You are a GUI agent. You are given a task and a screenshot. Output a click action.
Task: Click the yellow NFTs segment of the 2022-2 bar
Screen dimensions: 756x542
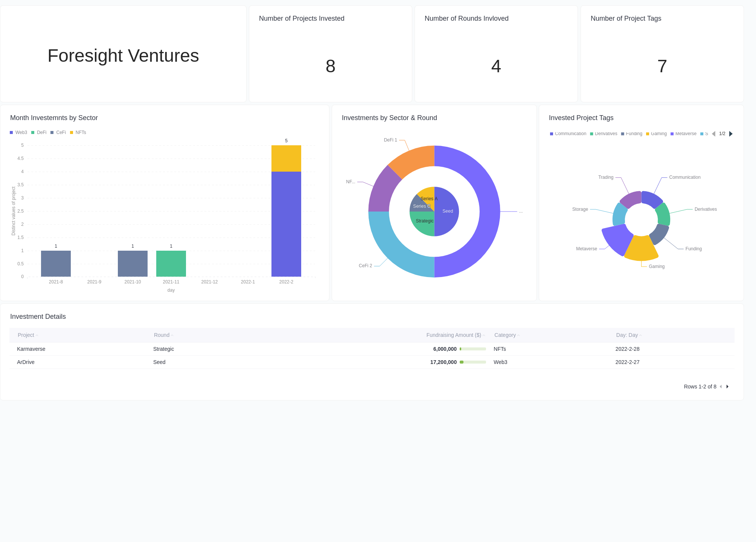tap(286, 158)
